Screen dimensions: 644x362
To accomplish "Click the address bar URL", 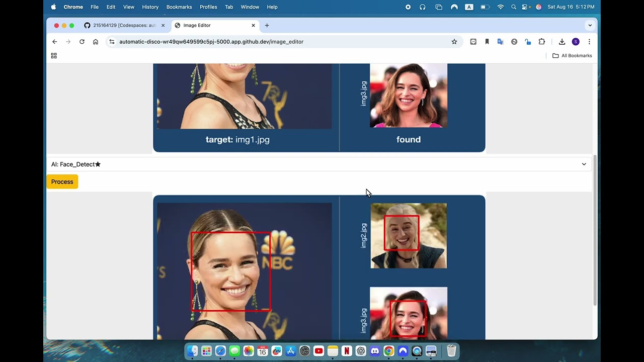I will tap(211, 42).
